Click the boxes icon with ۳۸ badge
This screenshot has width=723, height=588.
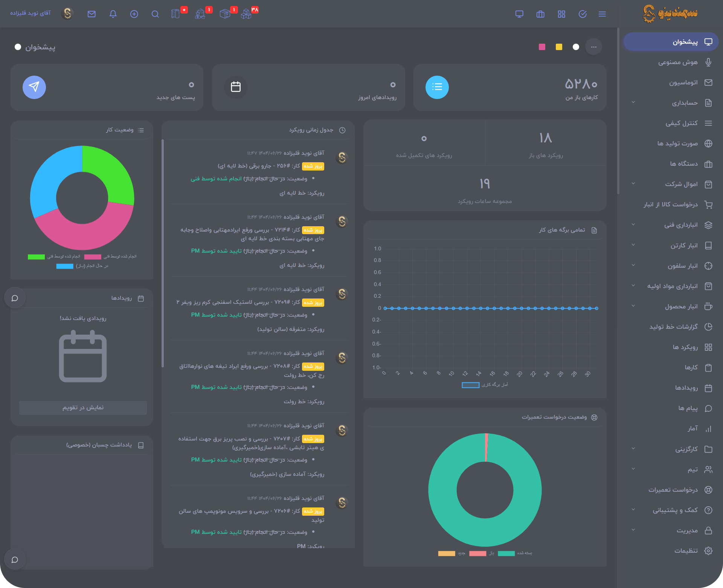(246, 14)
